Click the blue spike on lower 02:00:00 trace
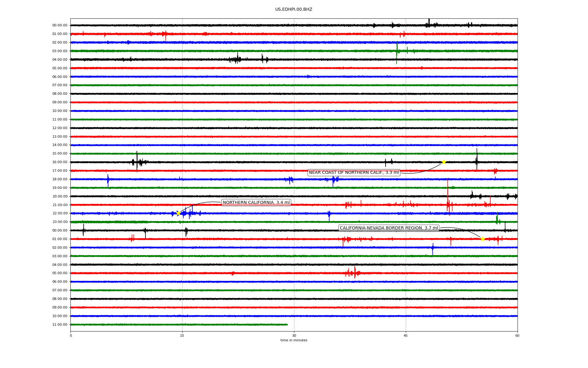This screenshot has width=588, height=368. click(x=432, y=249)
